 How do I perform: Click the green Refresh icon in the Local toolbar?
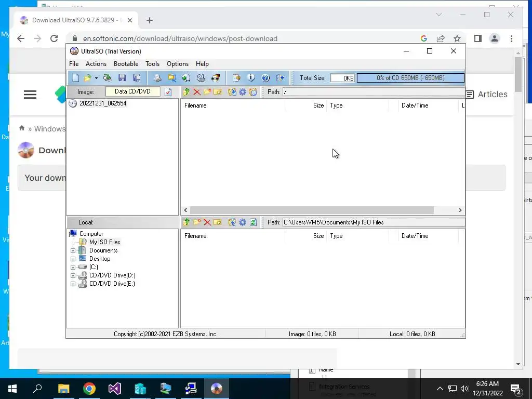tap(253, 222)
